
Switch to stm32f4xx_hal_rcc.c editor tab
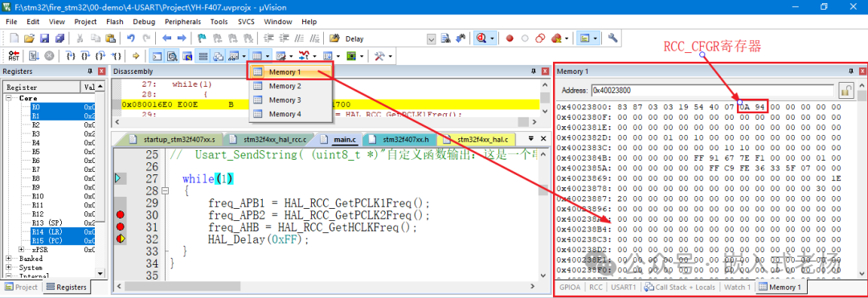272,139
